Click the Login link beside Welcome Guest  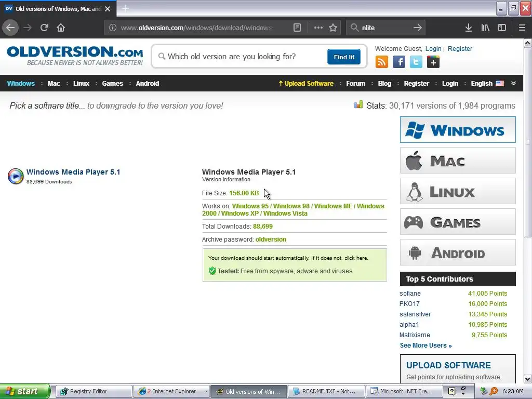(x=433, y=48)
